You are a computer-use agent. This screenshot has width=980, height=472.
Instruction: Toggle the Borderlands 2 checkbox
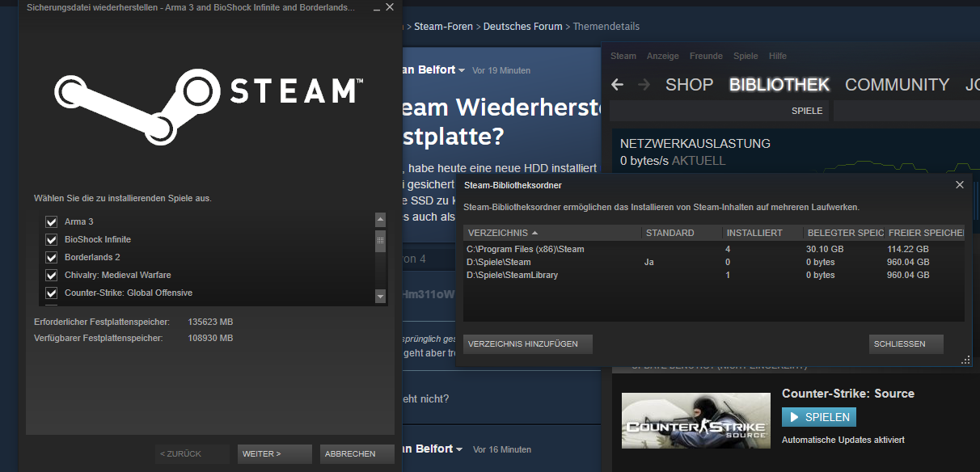[x=52, y=257]
